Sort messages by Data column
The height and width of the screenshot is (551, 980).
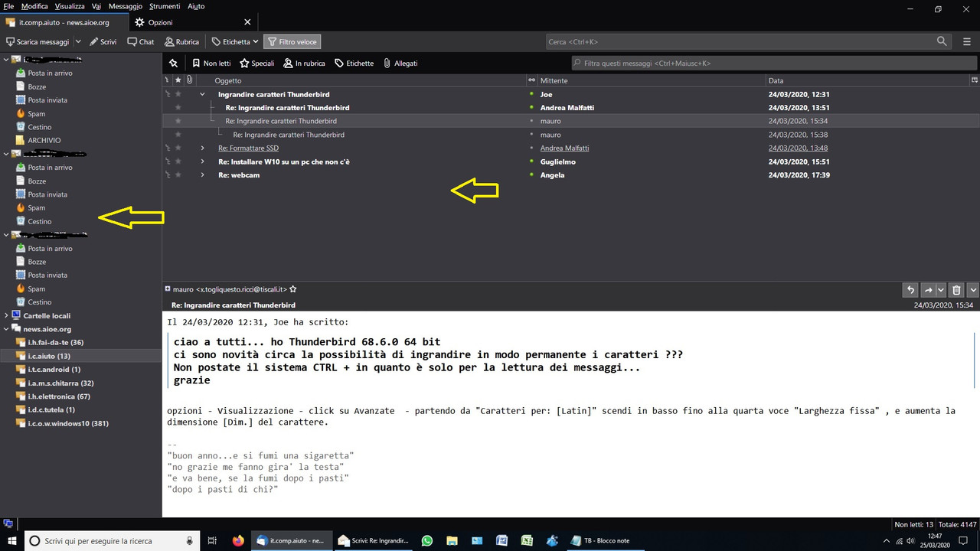867,80
